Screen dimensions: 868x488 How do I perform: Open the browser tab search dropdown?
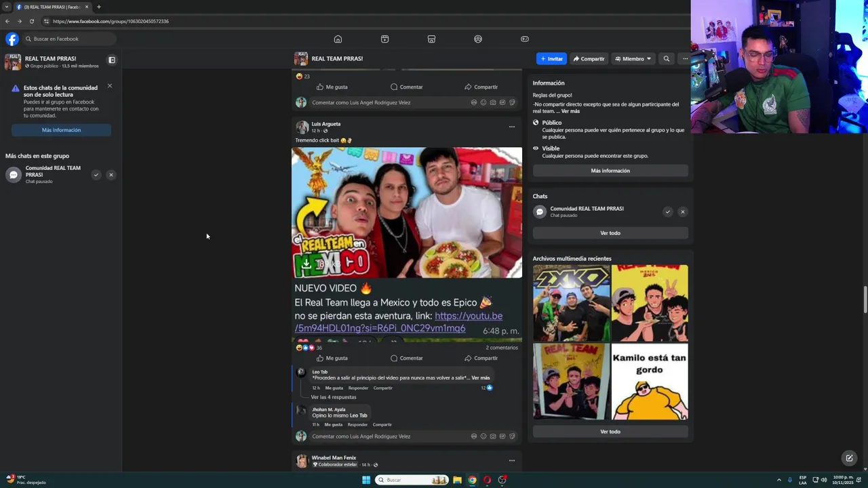pos(7,7)
